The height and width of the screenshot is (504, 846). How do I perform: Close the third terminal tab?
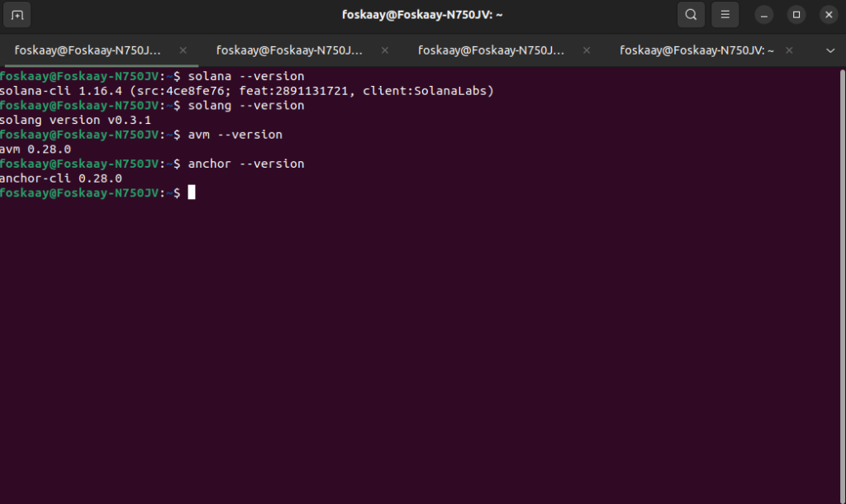[x=587, y=50]
